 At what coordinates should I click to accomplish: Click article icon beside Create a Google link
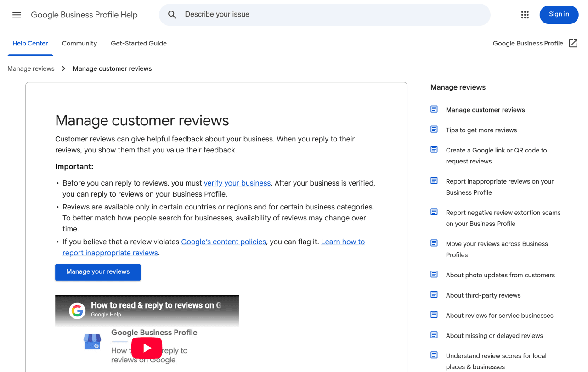(434, 149)
